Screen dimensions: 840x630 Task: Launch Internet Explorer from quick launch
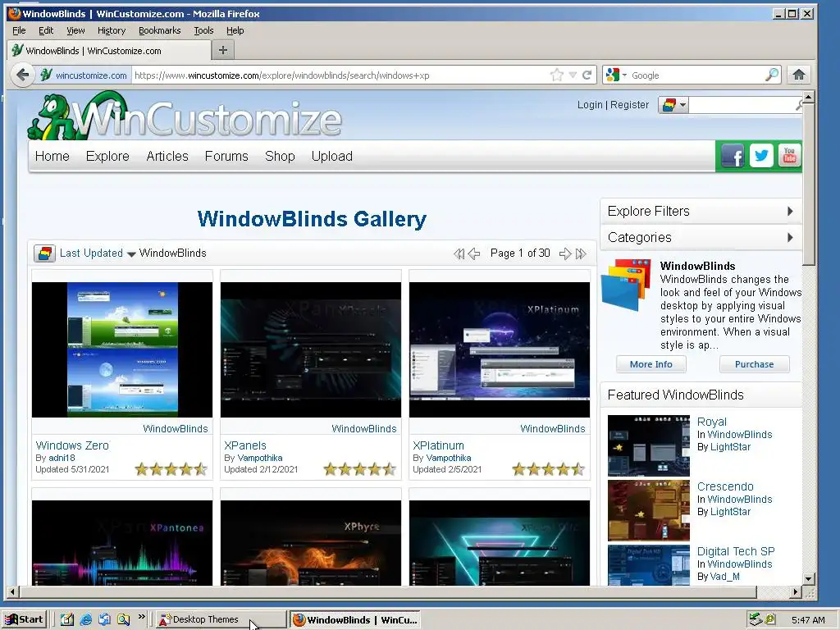[x=85, y=620]
